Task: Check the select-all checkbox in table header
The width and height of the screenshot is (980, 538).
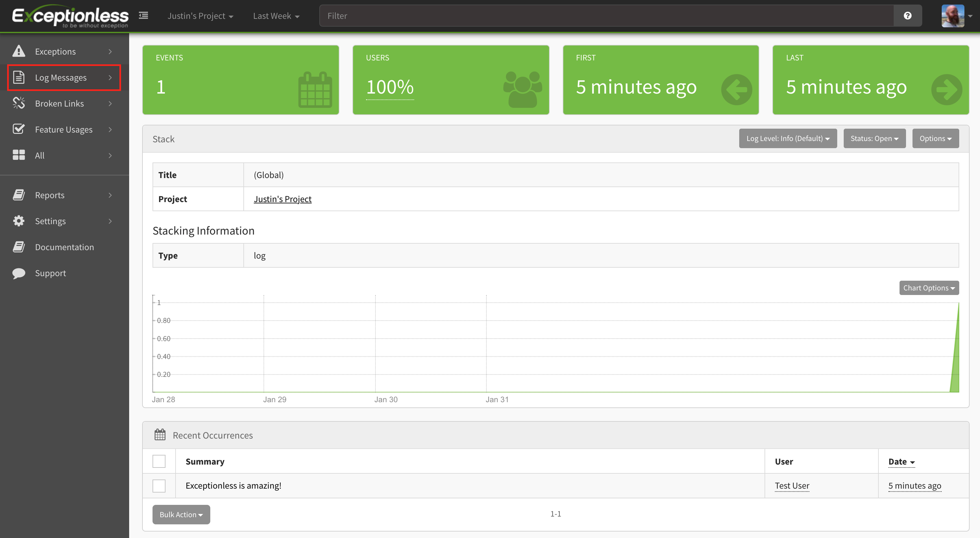Action: coord(159,461)
